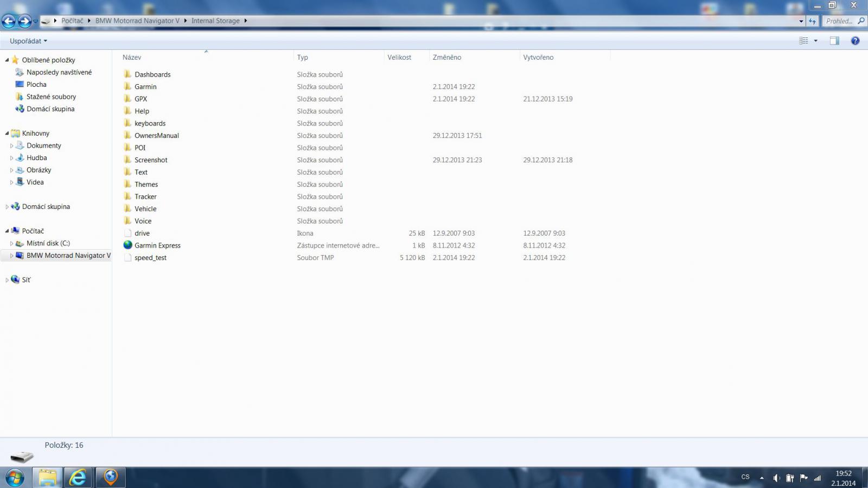The image size is (868, 488).
Task: Open address bar history dropdown arrow
Action: (801, 21)
